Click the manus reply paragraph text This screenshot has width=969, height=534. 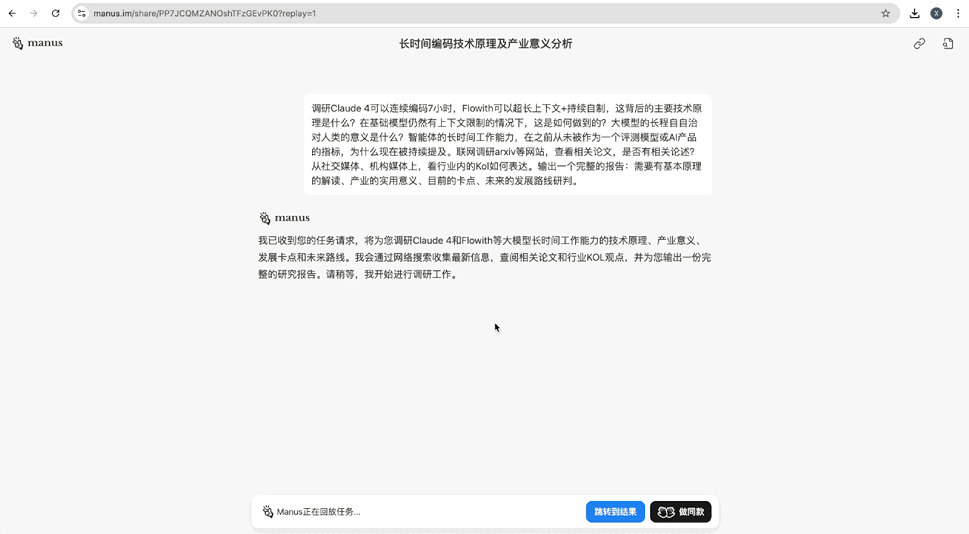click(x=484, y=257)
